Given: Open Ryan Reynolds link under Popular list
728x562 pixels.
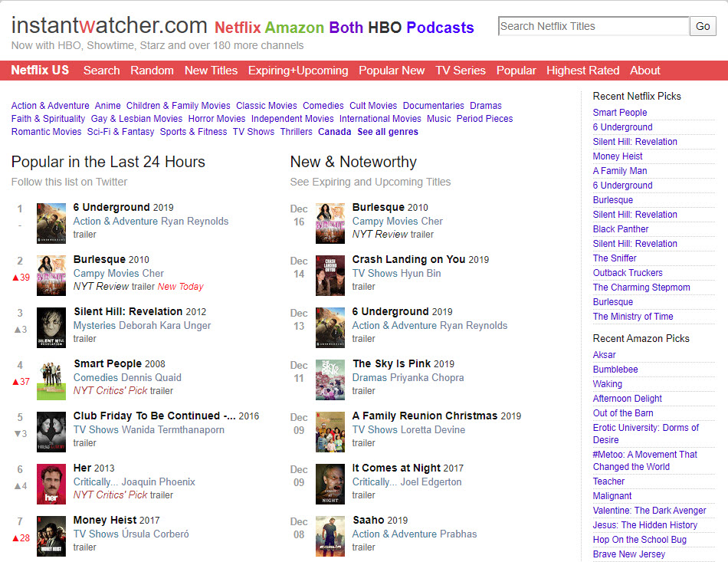Looking at the screenshot, I should click(195, 222).
